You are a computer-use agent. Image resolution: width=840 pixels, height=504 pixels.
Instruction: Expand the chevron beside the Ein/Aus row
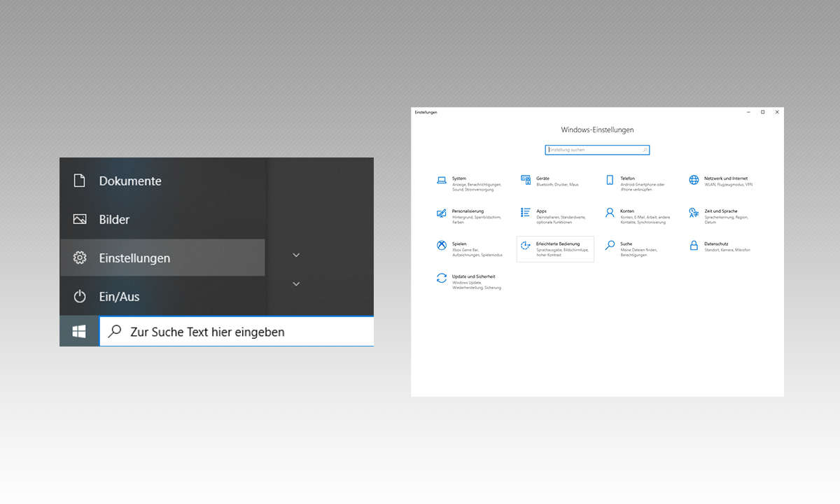tap(296, 284)
